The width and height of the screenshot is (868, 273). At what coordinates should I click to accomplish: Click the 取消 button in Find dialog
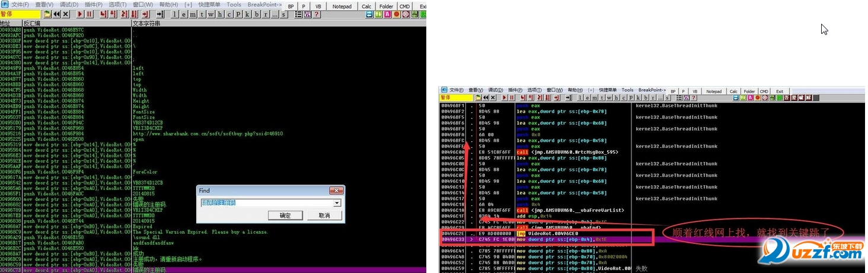click(324, 215)
